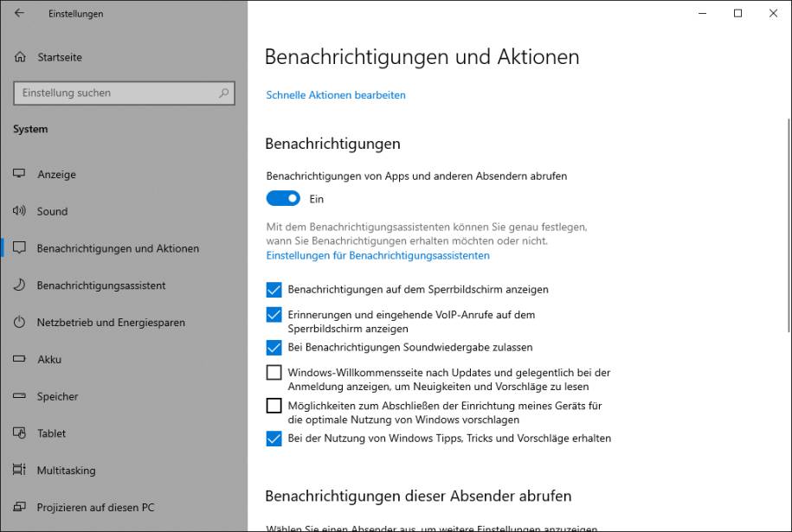
Task: Turn off the Benachrichtigungen von Apps toggle
Action: click(283, 199)
